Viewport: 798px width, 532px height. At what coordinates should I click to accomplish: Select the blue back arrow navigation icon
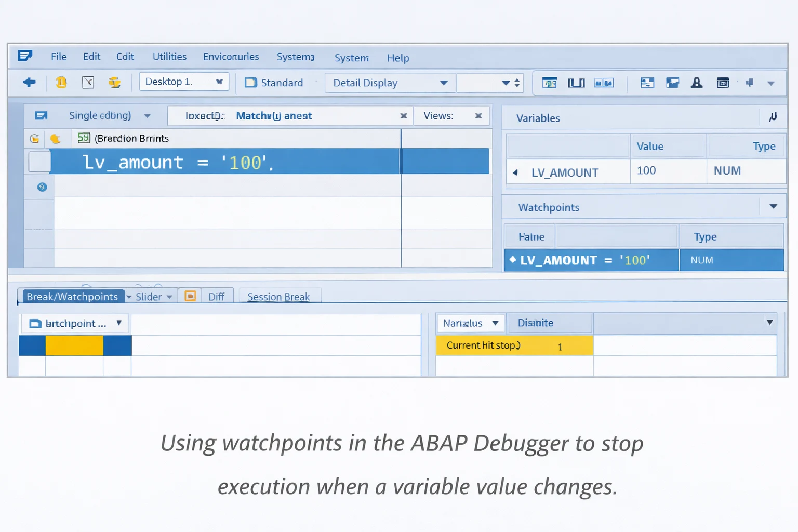click(x=29, y=83)
